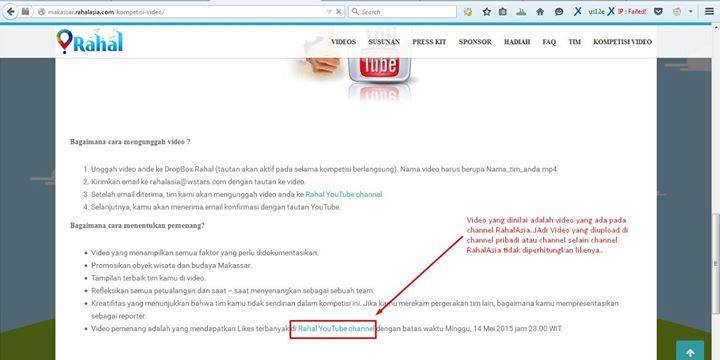Follow Rahal YouTube channel link in step 3

pyautogui.click(x=343, y=194)
